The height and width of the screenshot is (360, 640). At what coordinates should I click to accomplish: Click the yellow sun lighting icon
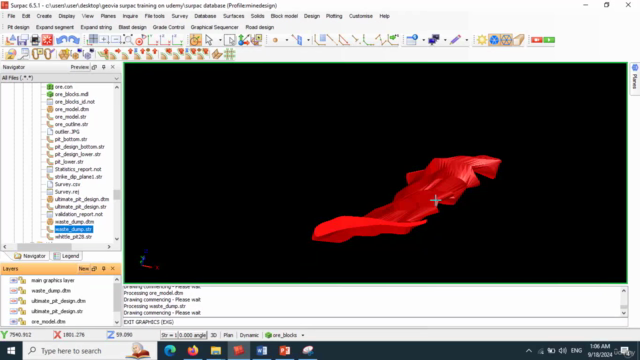tap(482, 40)
